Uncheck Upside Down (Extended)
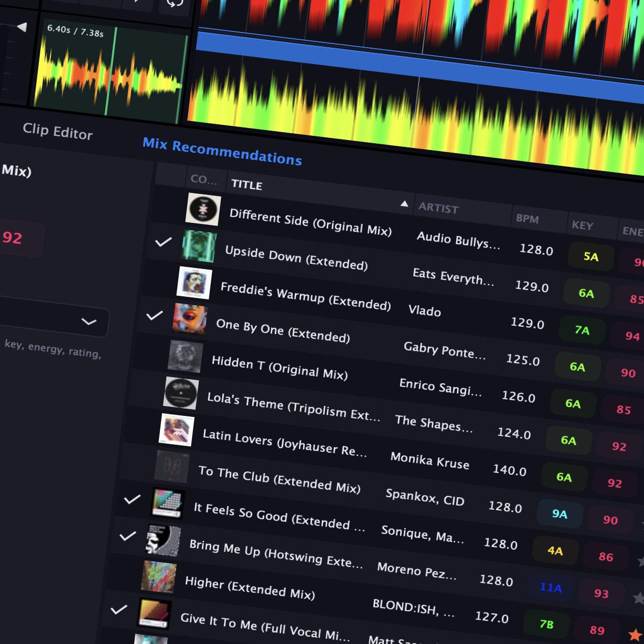 163,242
